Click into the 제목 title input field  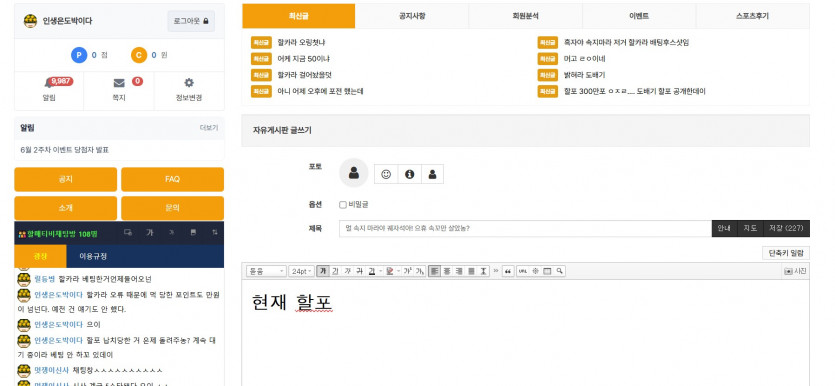pyautogui.click(x=525, y=228)
